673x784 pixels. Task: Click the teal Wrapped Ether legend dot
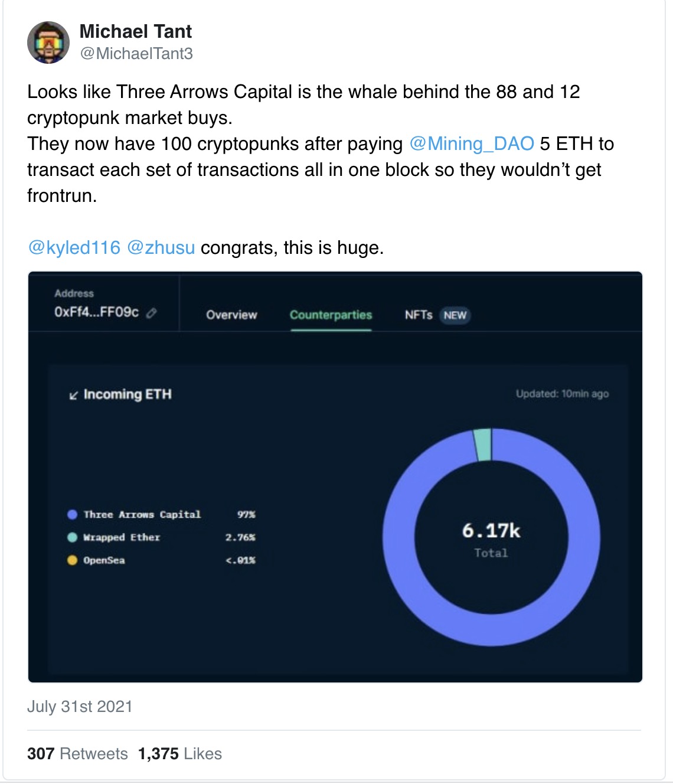[x=73, y=537]
